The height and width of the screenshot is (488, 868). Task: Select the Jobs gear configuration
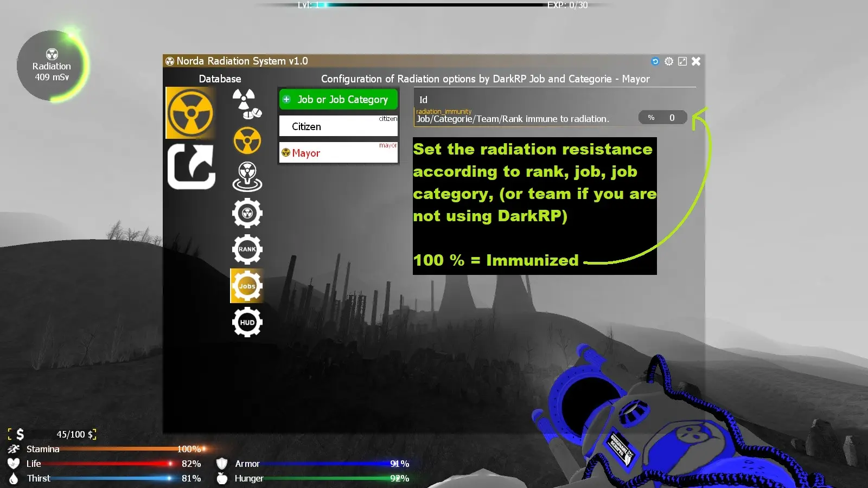click(247, 286)
